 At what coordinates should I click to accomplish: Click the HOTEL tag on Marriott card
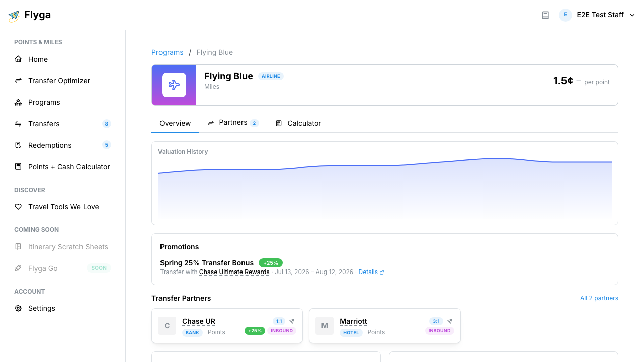351,333
